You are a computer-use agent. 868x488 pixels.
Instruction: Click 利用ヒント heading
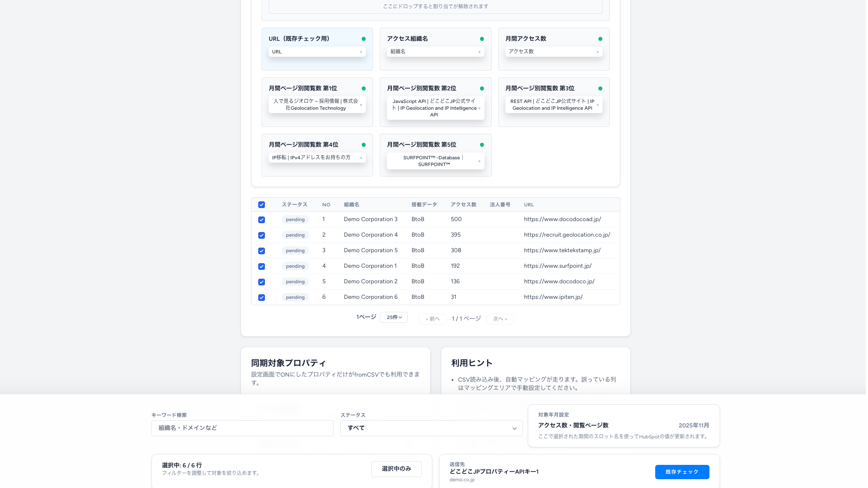click(x=472, y=363)
